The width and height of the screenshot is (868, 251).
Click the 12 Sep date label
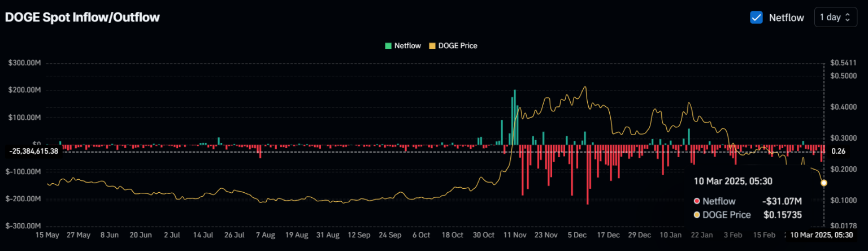pos(359,235)
